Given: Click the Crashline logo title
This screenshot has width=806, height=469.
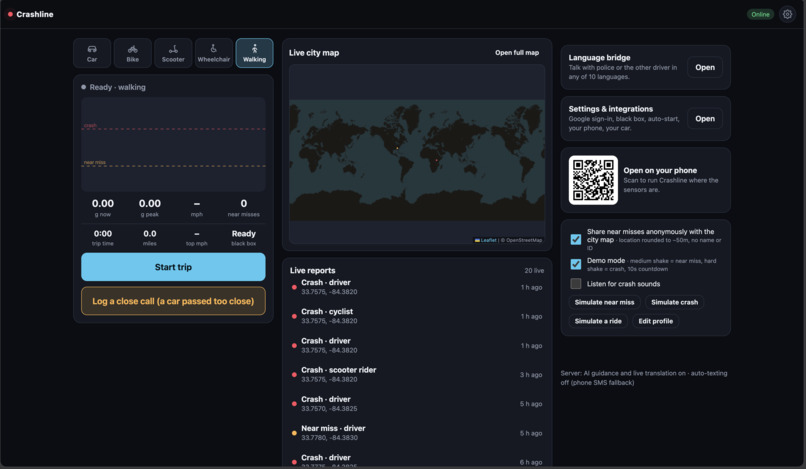Looking at the screenshot, I should pyautogui.click(x=34, y=14).
